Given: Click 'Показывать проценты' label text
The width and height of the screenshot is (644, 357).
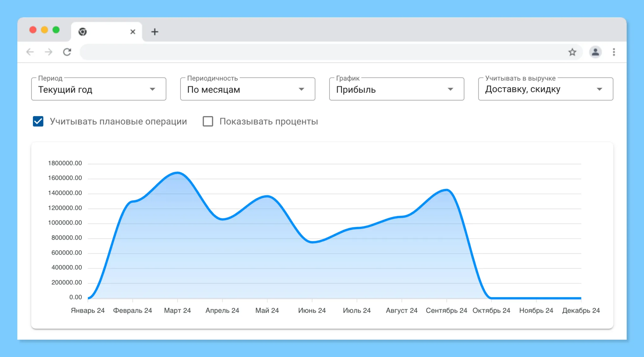Looking at the screenshot, I should [268, 121].
